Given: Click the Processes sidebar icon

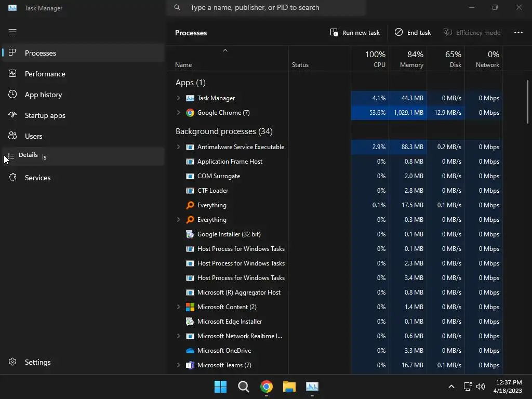Looking at the screenshot, I should (12, 52).
